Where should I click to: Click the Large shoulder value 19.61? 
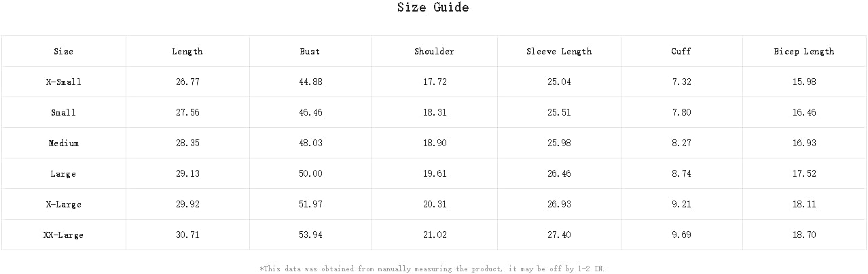[x=435, y=173]
